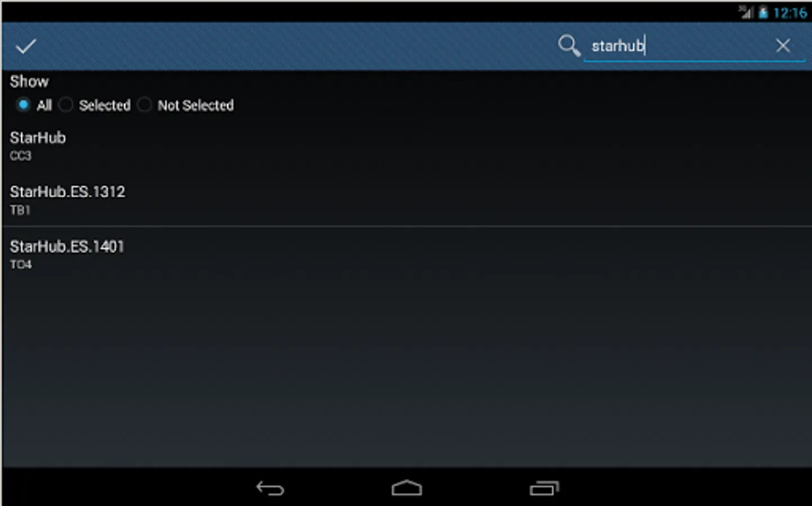Tap the CC3 subtitle under StarHub

(x=21, y=156)
